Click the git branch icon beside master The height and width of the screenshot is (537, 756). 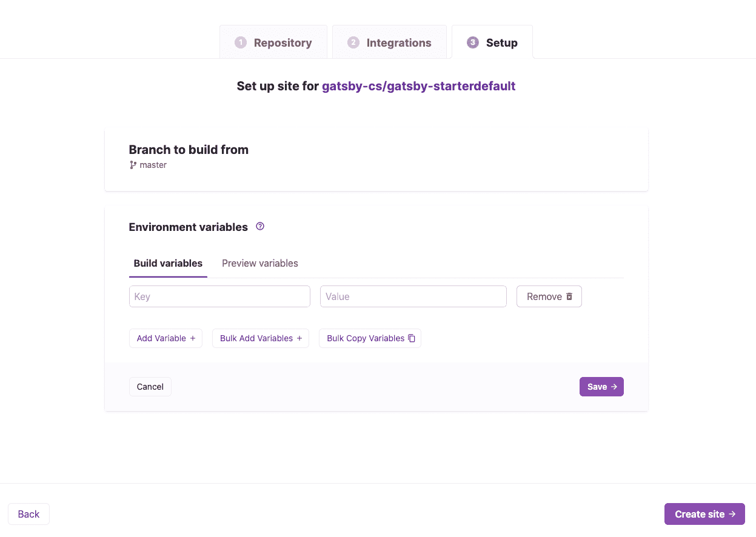pyautogui.click(x=133, y=165)
